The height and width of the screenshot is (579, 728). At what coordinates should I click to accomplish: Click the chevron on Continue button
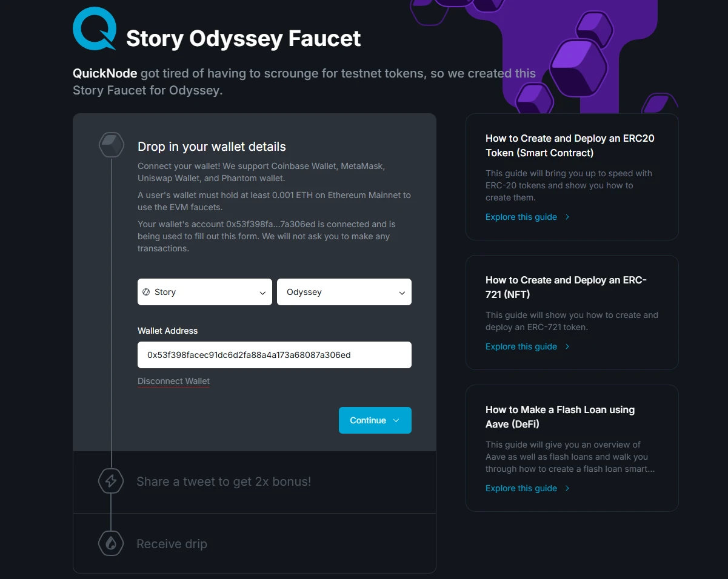click(x=396, y=420)
